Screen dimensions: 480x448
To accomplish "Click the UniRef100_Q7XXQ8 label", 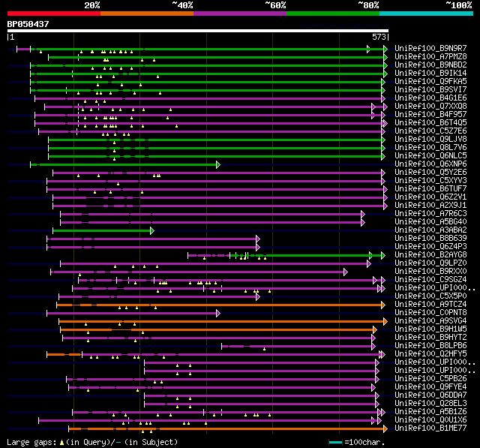I will (430, 106).
